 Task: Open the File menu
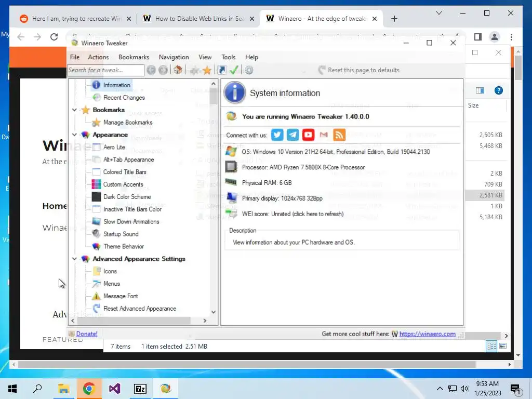click(75, 57)
